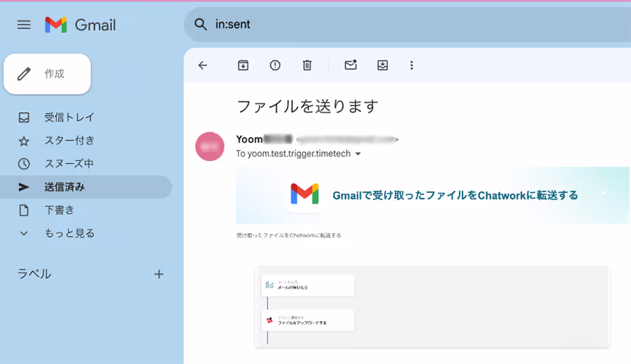Click the email subject ファイルを送ります
Viewport: 631px width, 364px height.
click(x=308, y=106)
